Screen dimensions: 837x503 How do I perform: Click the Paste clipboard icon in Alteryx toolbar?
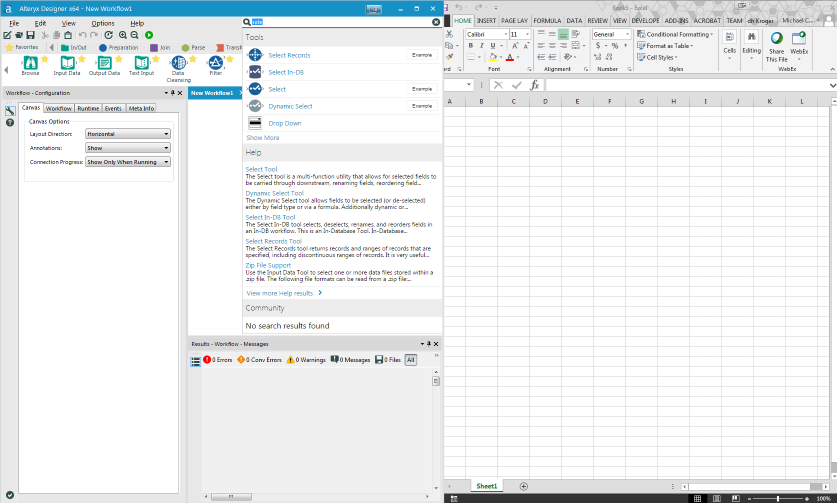pos(68,35)
